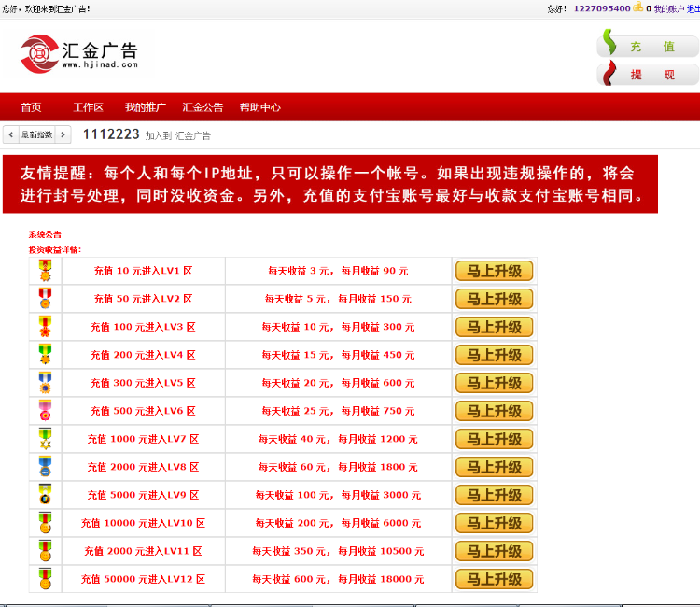Screen dimensions: 700x607
Task: Click the text 充值 5000 元进入LV9 区
Action: click(143, 495)
